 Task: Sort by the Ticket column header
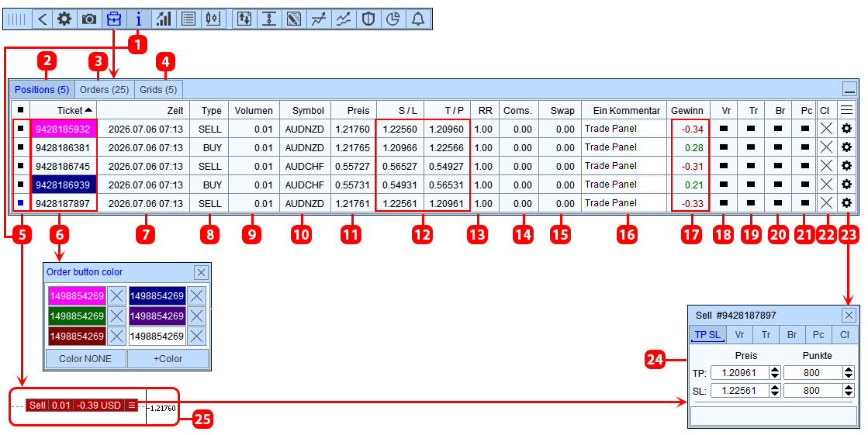64,110
